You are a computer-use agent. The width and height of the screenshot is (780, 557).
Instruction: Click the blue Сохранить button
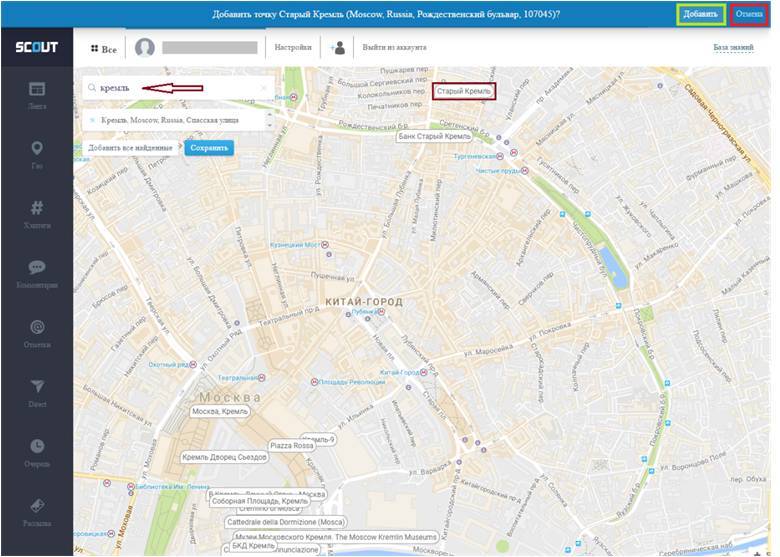207,148
